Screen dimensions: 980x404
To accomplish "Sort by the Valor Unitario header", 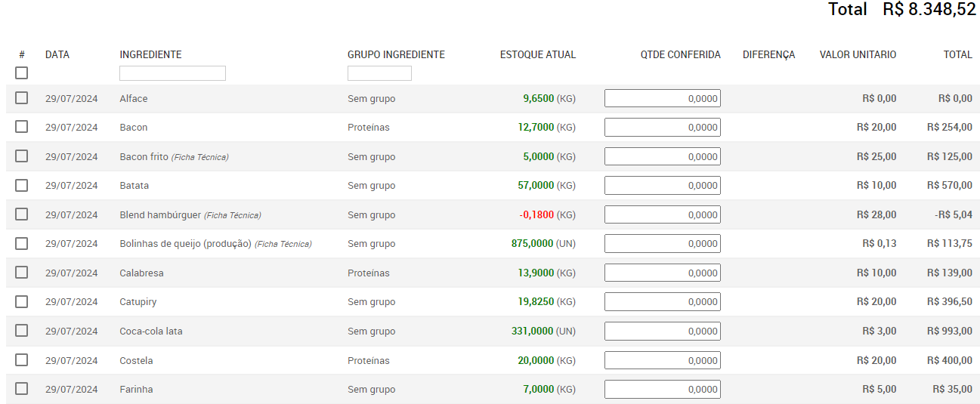I will point(858,54).
